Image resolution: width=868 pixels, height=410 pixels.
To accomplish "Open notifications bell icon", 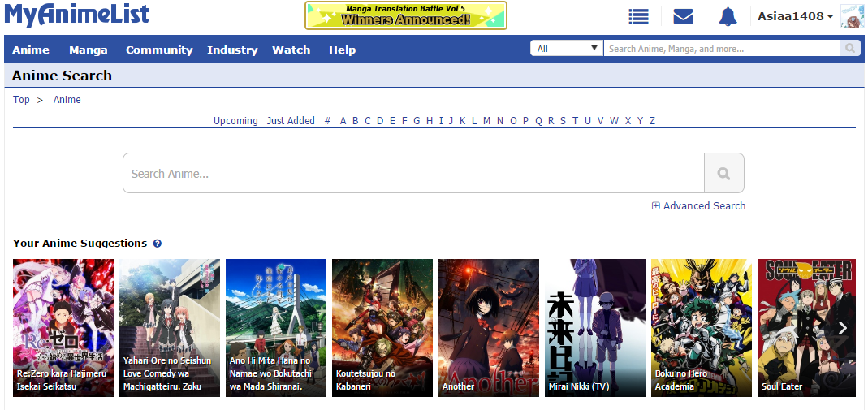I will [728, 16].
